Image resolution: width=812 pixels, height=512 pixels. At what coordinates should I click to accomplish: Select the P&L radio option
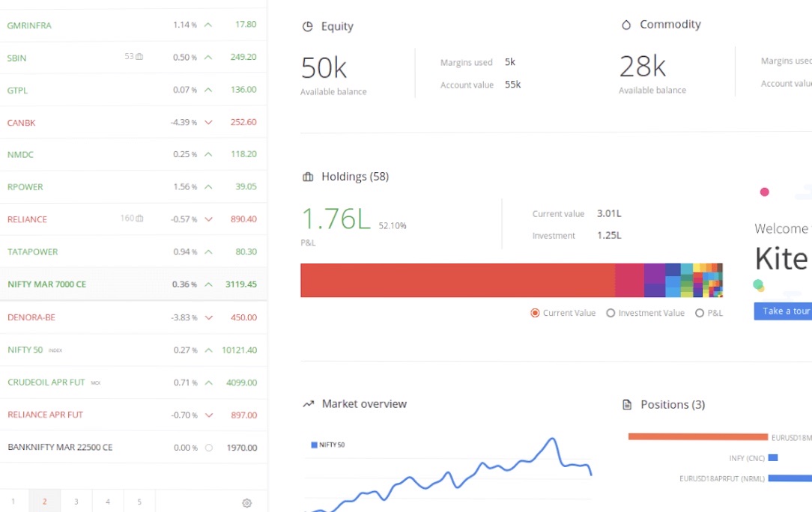coord(700,313)
